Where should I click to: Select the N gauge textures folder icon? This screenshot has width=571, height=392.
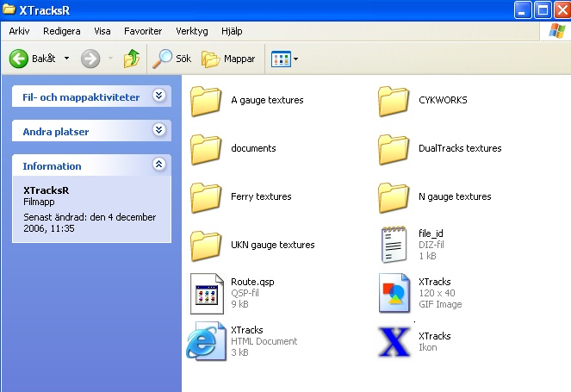tap(394, 197)
